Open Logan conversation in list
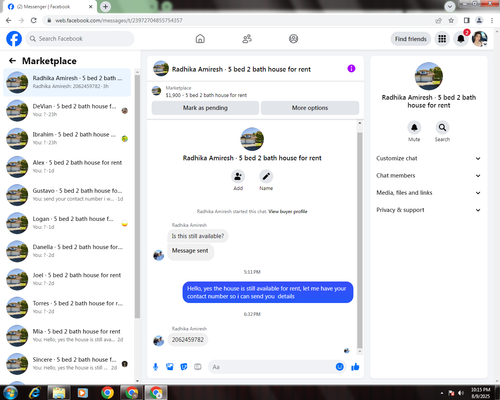Screen dimensions: 500x400 click(67, 223)
